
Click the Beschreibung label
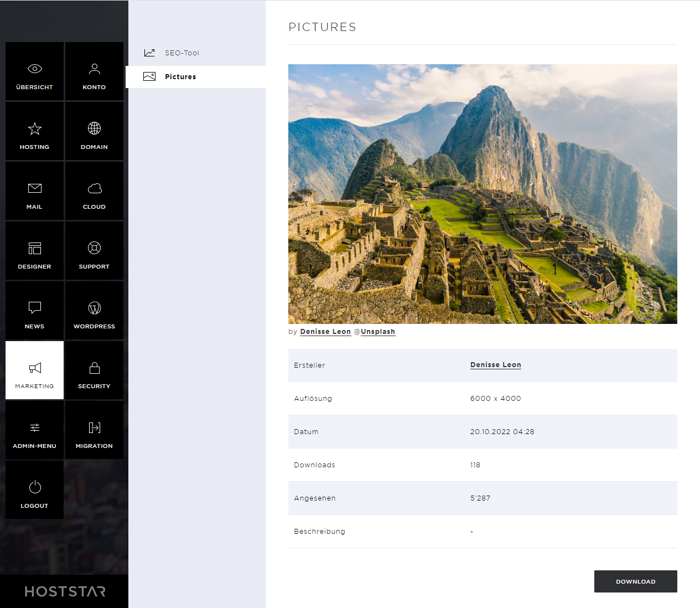[319, 532]
